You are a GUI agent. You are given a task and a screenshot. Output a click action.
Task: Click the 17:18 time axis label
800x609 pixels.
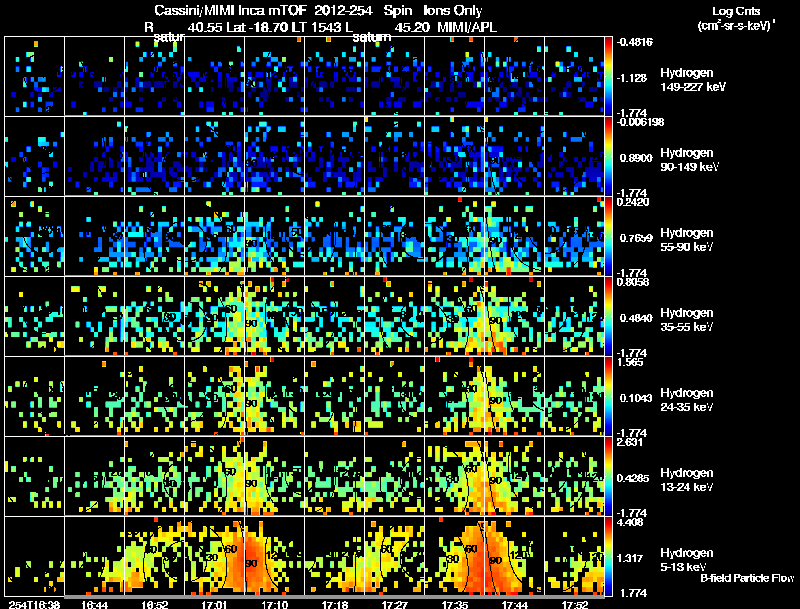335,604
